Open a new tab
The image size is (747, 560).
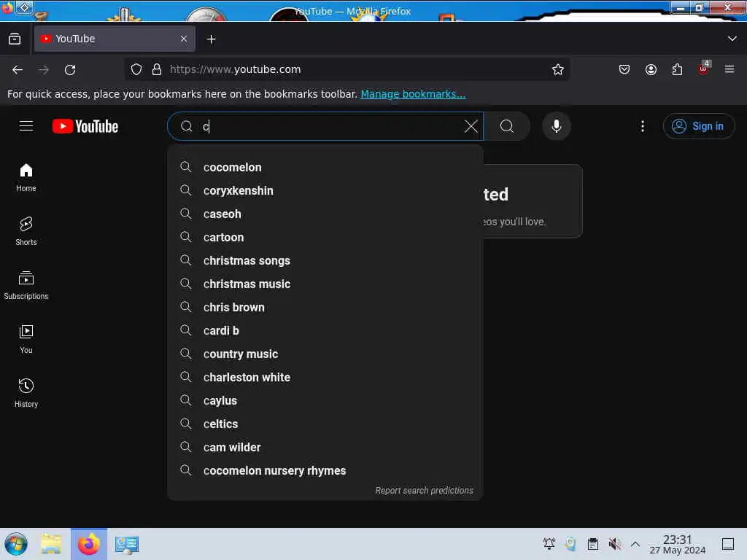[x=211, y=39]
